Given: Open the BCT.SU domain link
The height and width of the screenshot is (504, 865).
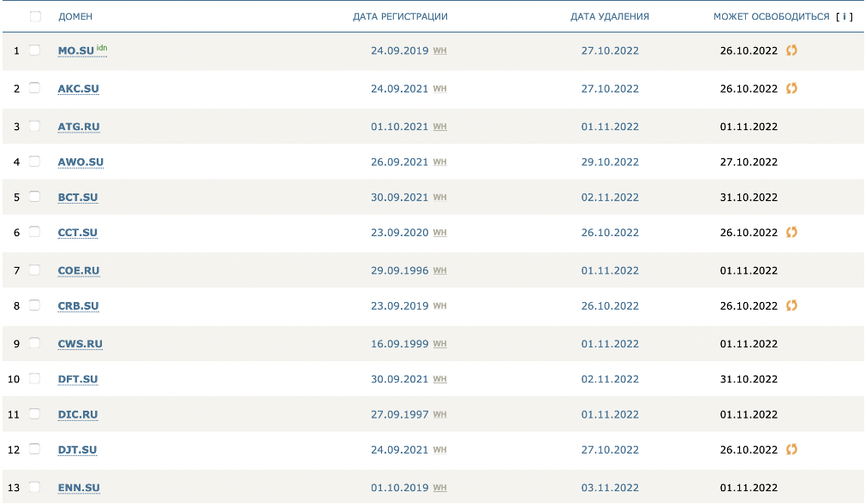Looking at the screenshot, I should [78, 198].
